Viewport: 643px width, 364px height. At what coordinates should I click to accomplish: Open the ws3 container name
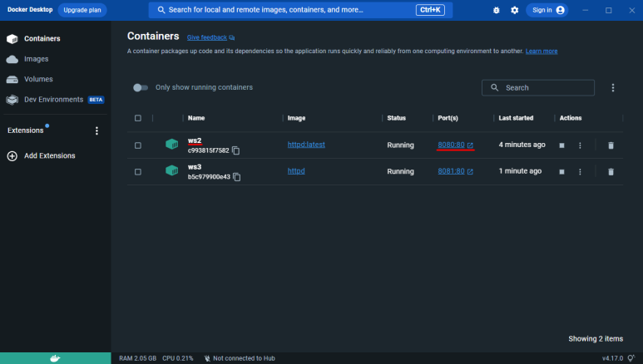(x=195, y=167)
